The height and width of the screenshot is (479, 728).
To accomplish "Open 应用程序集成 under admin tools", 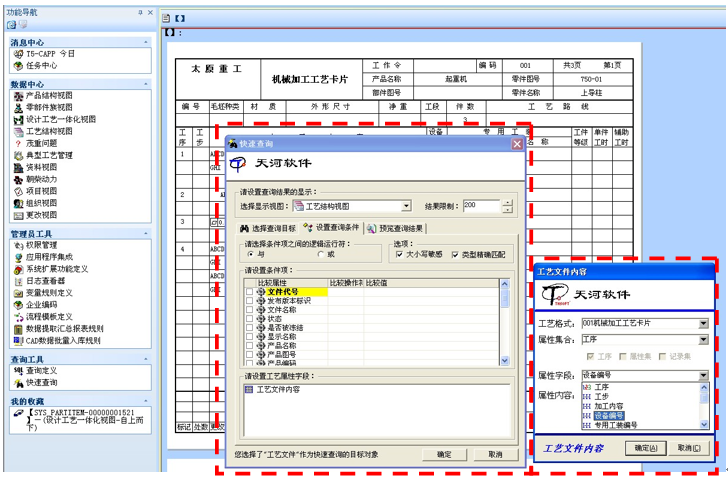I will [x=43, y=257].
